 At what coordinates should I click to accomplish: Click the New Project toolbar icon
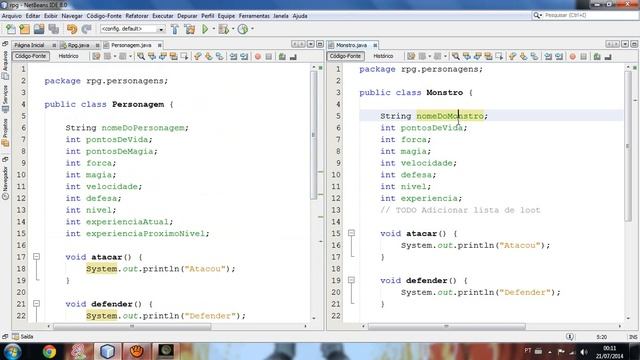[24, 29]
